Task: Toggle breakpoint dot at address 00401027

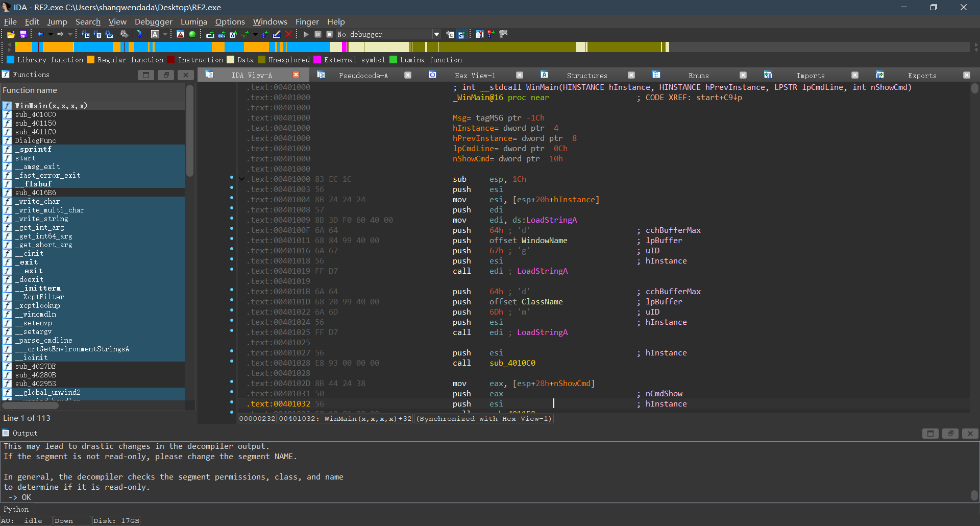Action: [232, 351]
